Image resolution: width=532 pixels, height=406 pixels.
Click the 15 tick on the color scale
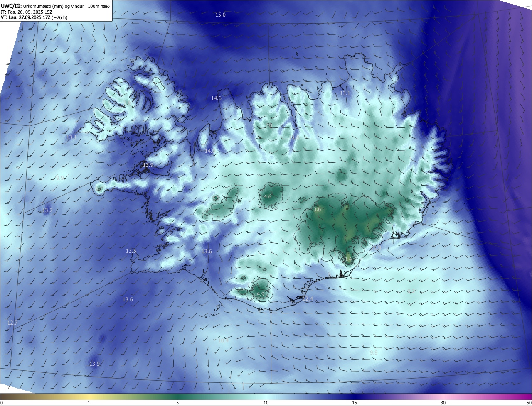[x=355, y=403]
